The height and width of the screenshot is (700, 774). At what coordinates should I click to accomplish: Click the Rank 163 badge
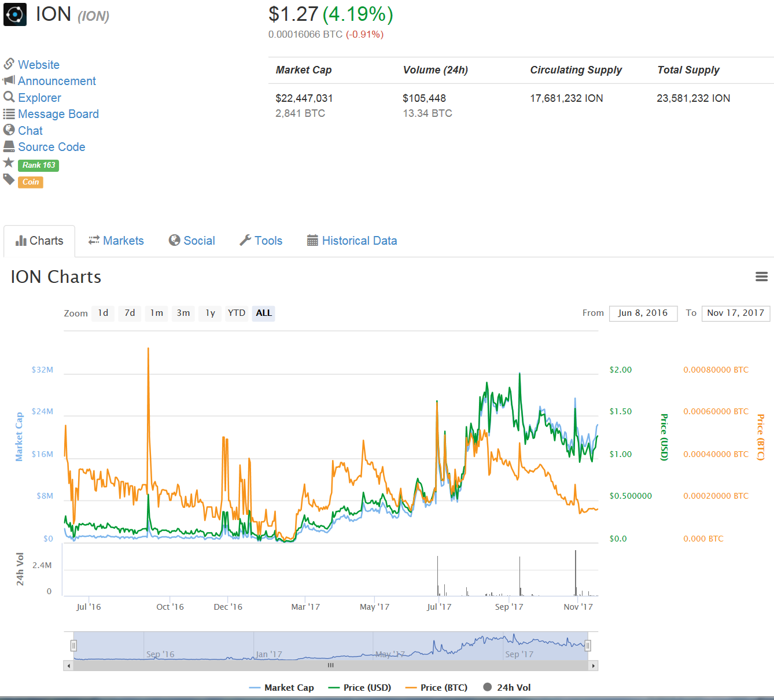39,165
